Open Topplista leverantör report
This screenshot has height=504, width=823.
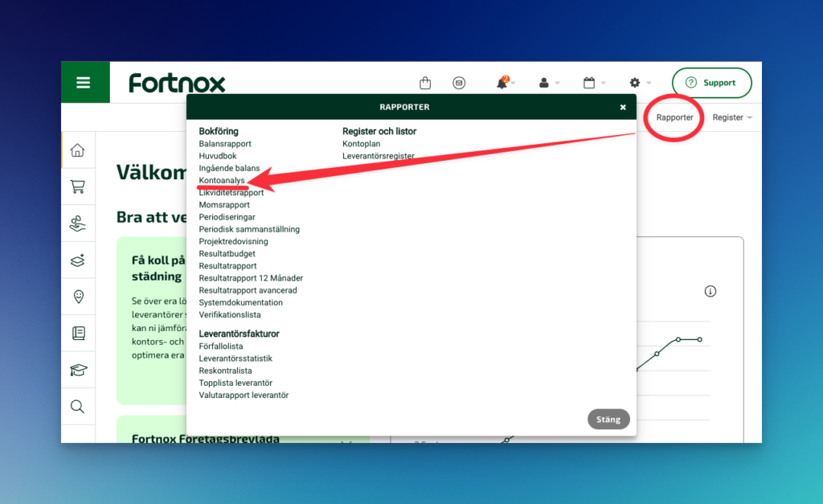click(235, 383)
